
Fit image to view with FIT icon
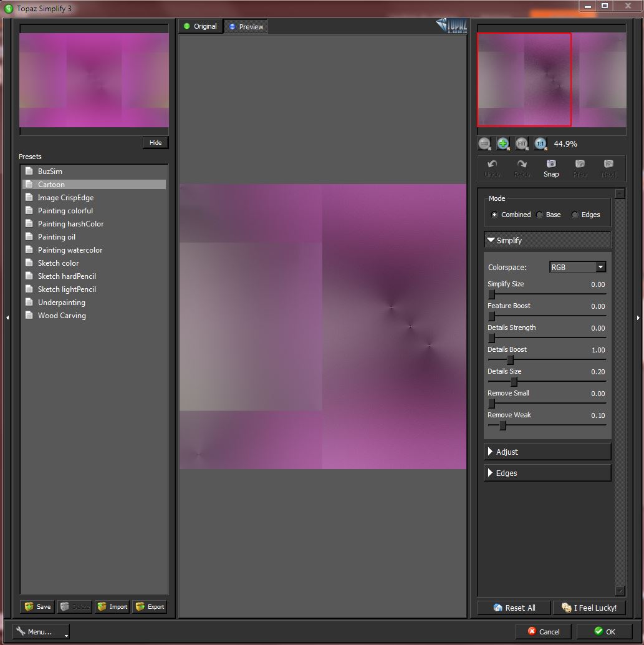click(x=521, y=143)
